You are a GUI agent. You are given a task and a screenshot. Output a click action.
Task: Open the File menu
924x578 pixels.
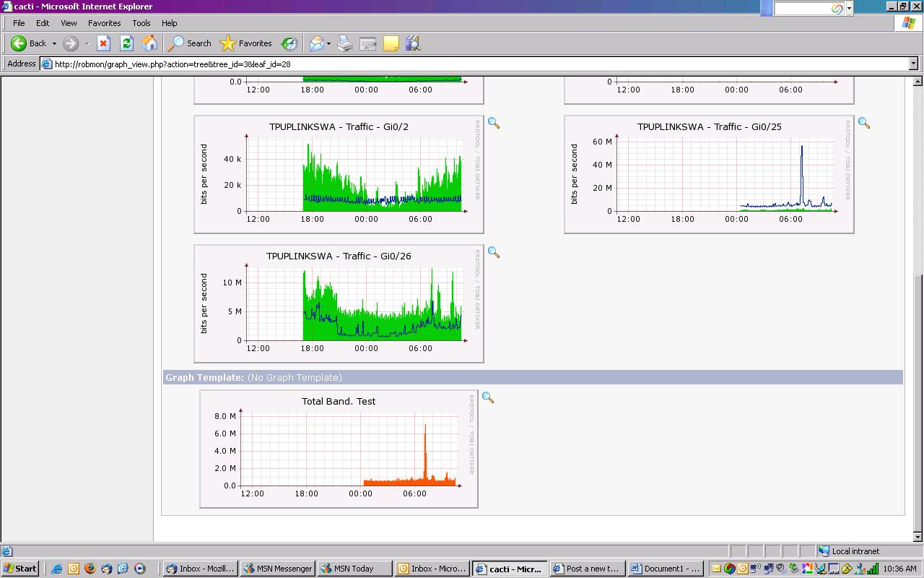point(19,23)
